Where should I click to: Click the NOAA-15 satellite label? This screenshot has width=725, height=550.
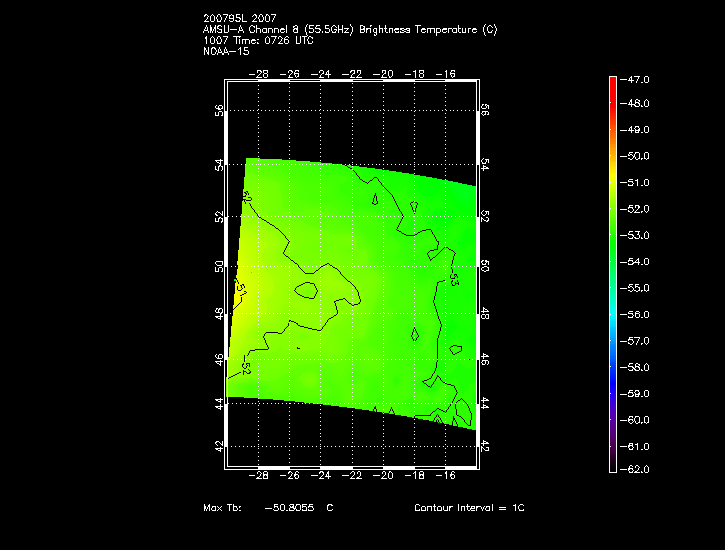[226, 51]
